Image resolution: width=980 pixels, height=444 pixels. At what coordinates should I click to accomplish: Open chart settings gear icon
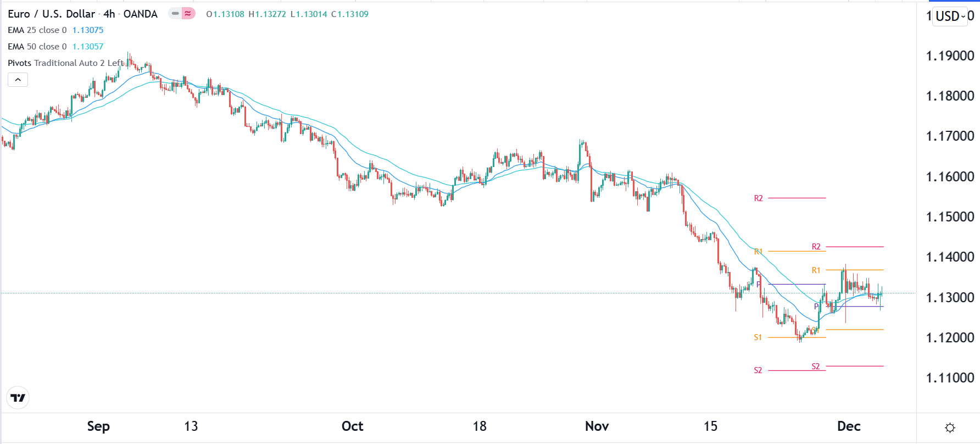tap(950, 428)
